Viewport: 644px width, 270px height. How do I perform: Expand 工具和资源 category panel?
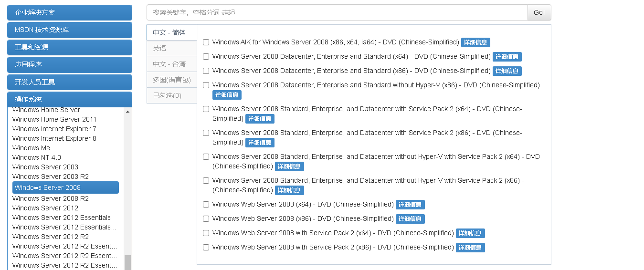tap(70, 47)
